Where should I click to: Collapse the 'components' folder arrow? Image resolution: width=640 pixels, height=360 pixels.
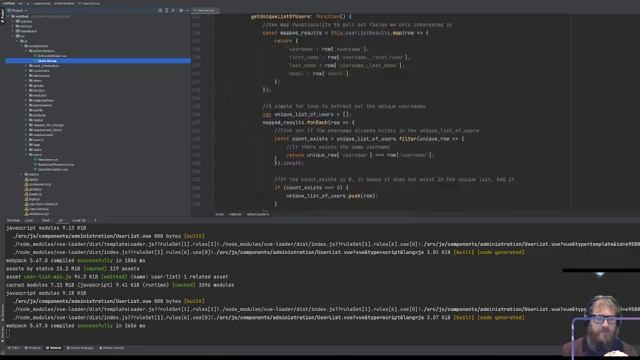pos(22,46)
